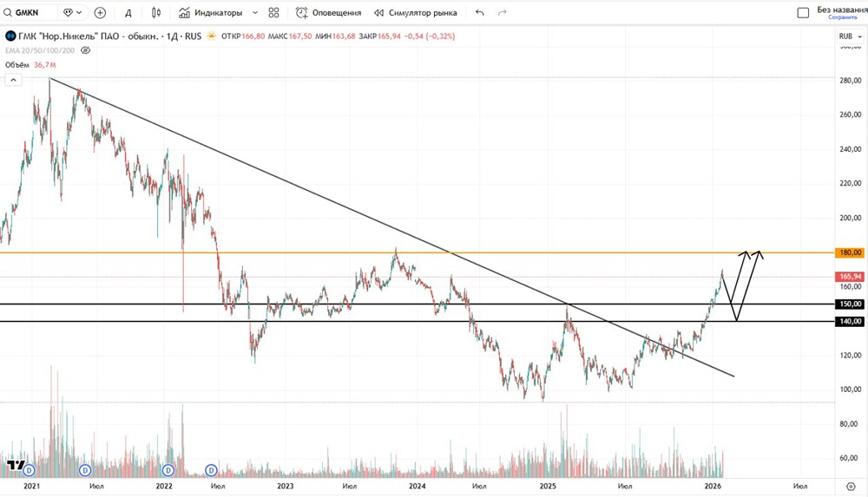
Task: Click the 180,00 orange price label
Action: click(x=851, y=252)
